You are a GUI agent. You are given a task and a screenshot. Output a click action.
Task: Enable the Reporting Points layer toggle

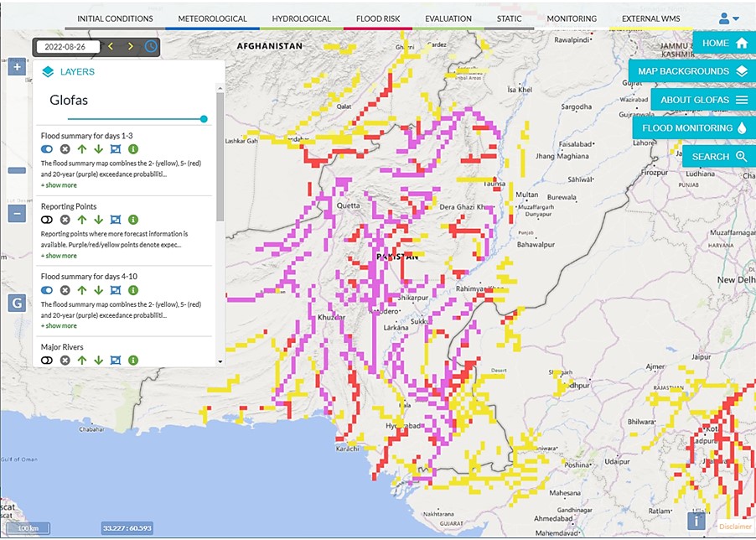pos(47,219)
